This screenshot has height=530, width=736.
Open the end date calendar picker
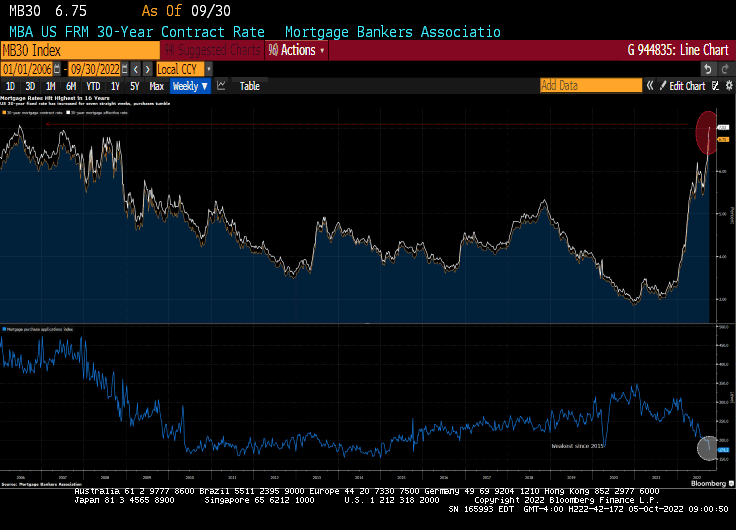[x=123, y=69]
